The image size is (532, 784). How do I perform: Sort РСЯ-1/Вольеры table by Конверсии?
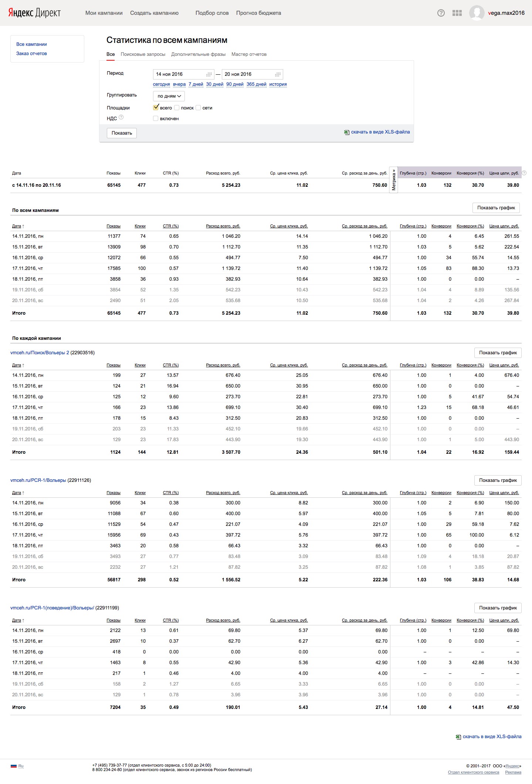[441, 493]
